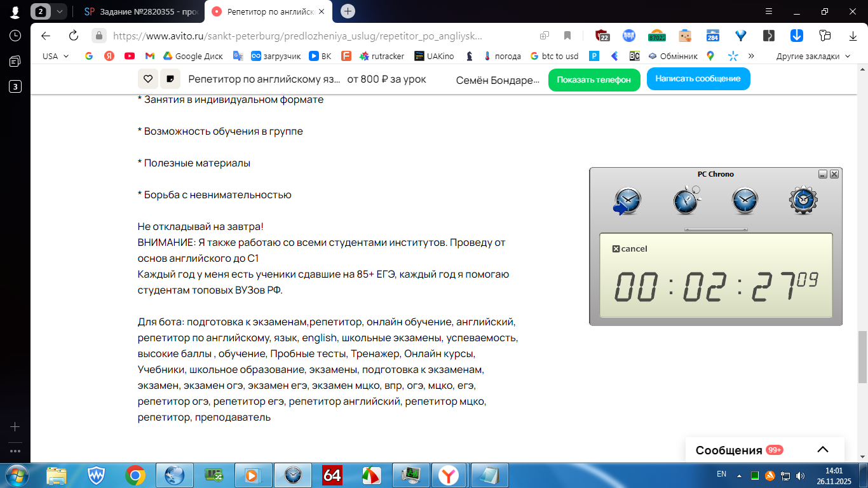Expand the Сообщения chat panel chevron

(x=823, y=449)
